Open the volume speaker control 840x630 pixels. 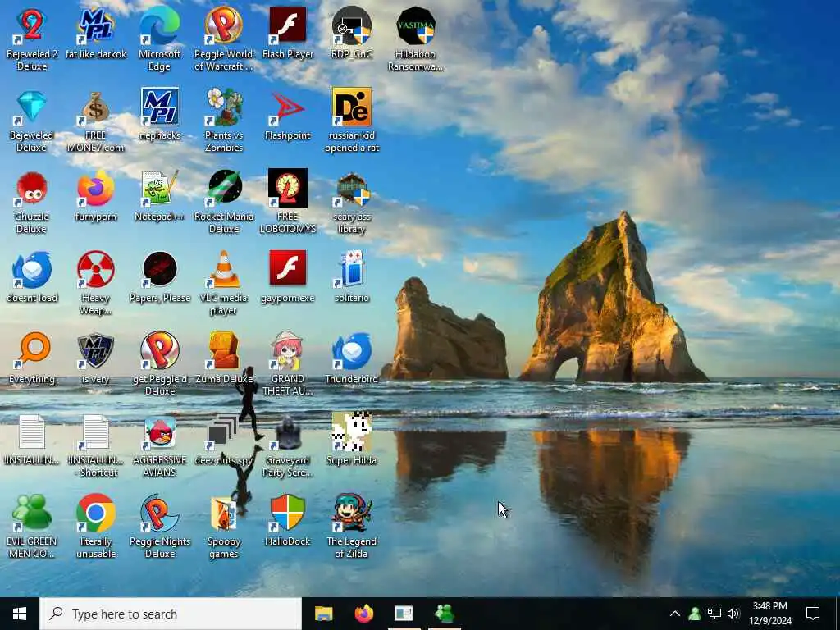(733, 614)
